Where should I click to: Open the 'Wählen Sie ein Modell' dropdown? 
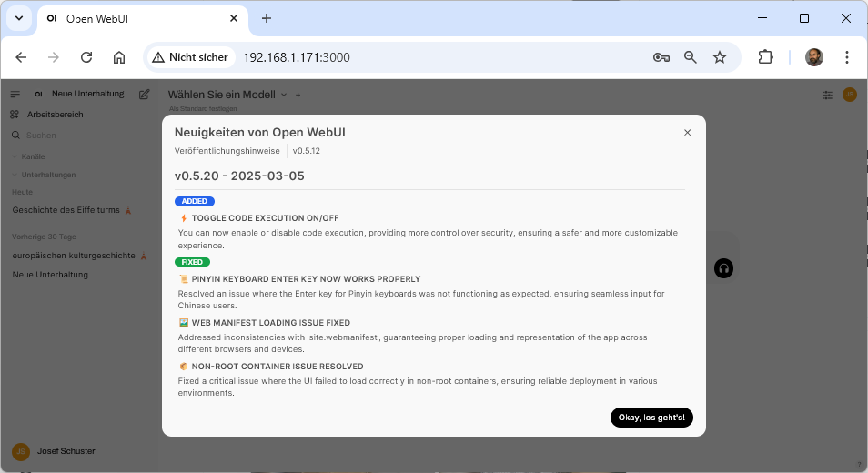(x=227, y=95)
